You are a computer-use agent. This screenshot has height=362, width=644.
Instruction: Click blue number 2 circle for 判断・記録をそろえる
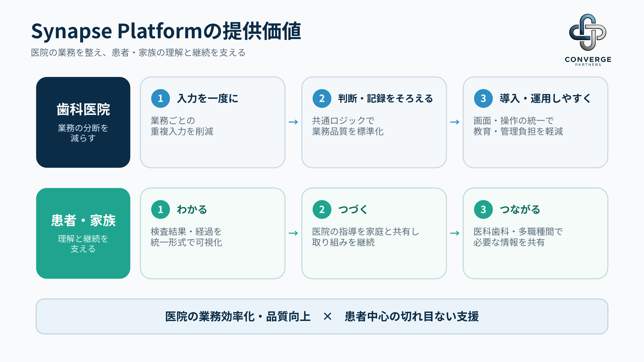click(322, 98)
